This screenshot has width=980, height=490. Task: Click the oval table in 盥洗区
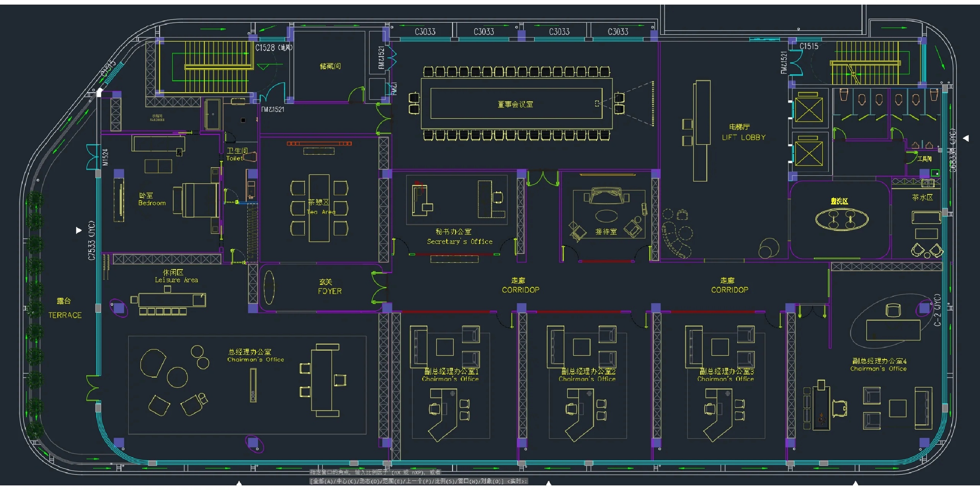coord(841,219)
